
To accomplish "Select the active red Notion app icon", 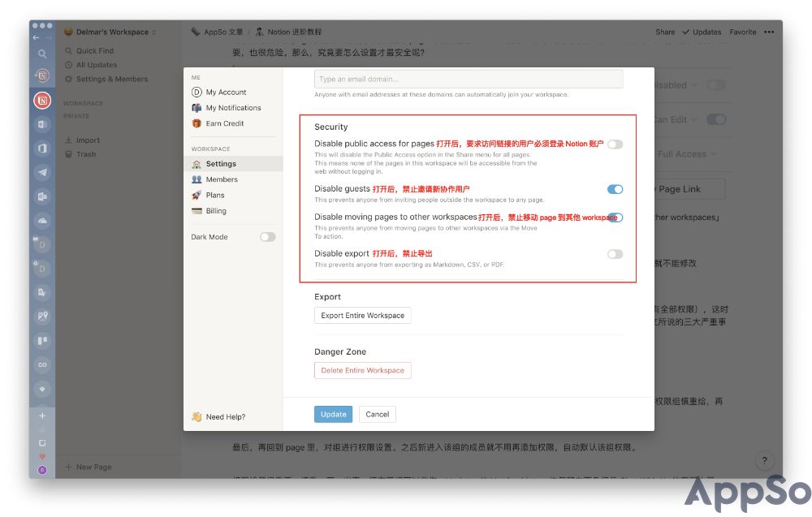I will (42, 100).
